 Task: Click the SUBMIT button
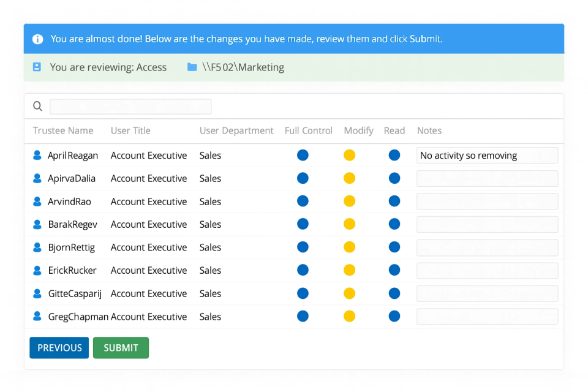pyautogui.click(x=121, y=347)
